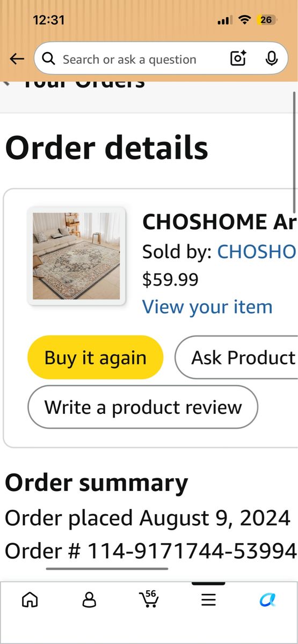Open camera lens search icon
Image resolution: width=298 pixels, height=644 pixels.
pos(238,58)
